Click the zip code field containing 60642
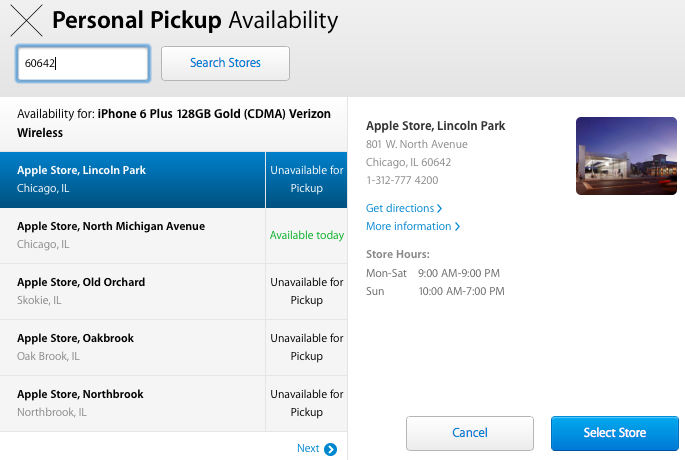 83,63
